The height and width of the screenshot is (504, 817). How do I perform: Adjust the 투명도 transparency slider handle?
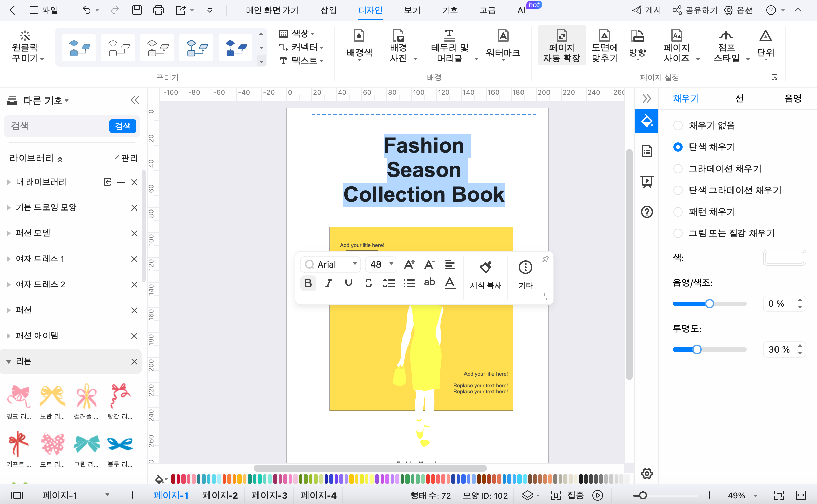pyautogui.click(x=697, y=349)
